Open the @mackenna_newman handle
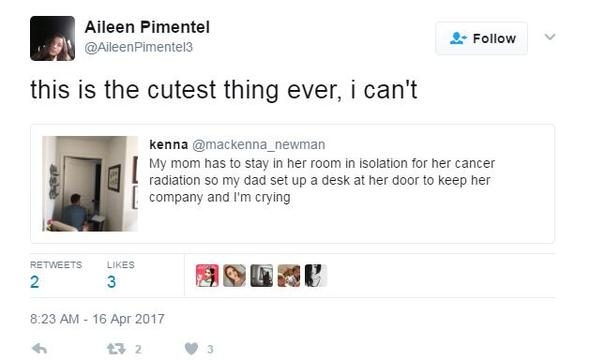The width and height of the screenshot is (590, 360). [259, 144]
